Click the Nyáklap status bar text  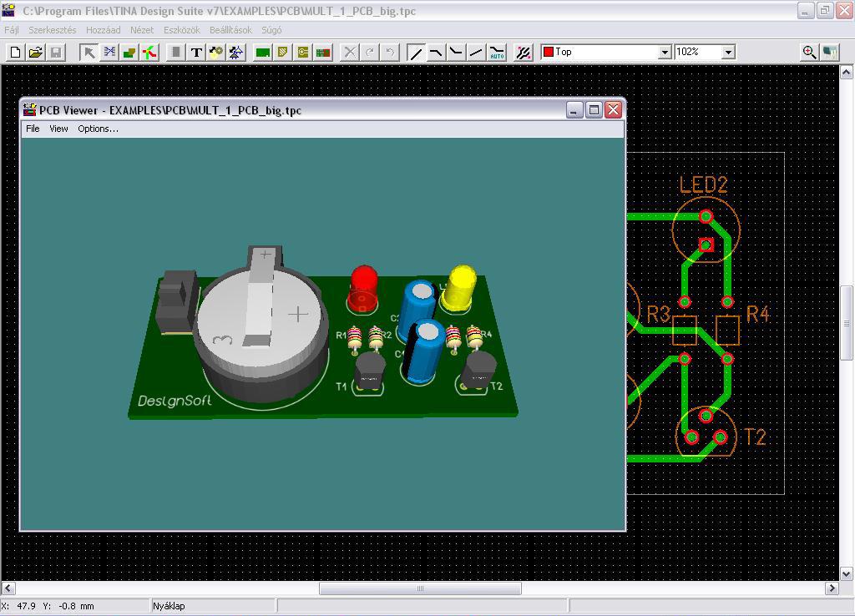[x=169, y=606]
